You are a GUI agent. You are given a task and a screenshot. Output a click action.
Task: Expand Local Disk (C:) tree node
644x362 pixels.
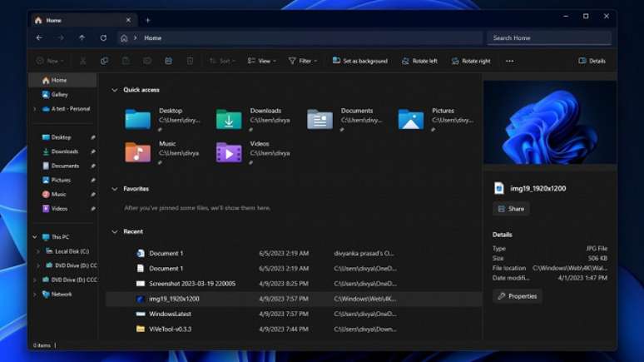click(x=38, y=251)
